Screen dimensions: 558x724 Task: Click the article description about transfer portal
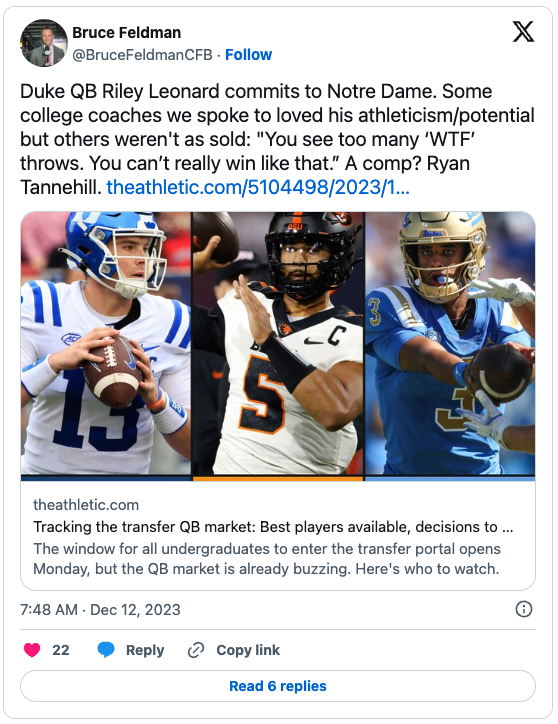267,559
